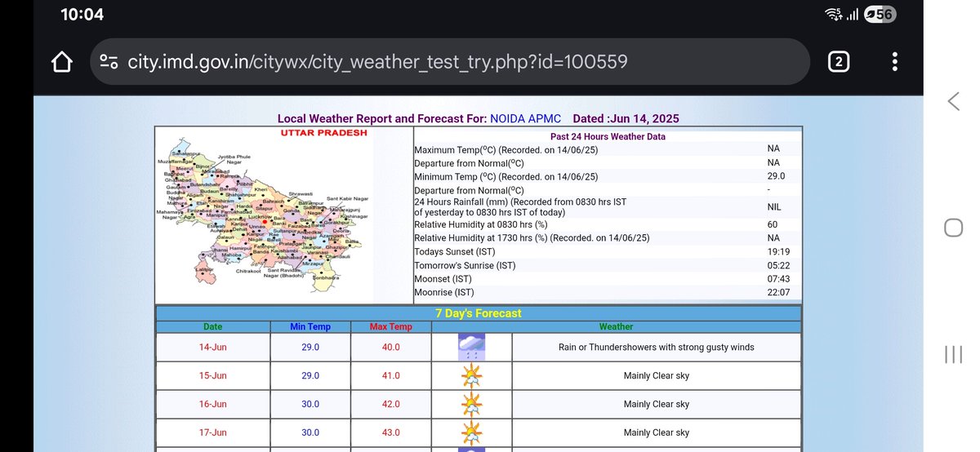
Task: Click the Min Temp column header
Action: click(310, 326)
